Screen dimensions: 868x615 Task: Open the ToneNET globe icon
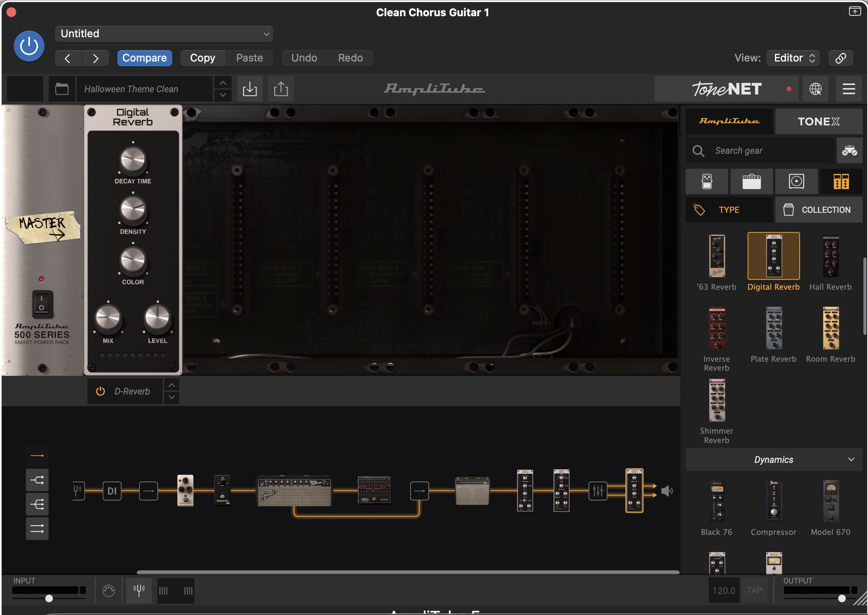tap(815, 89)
